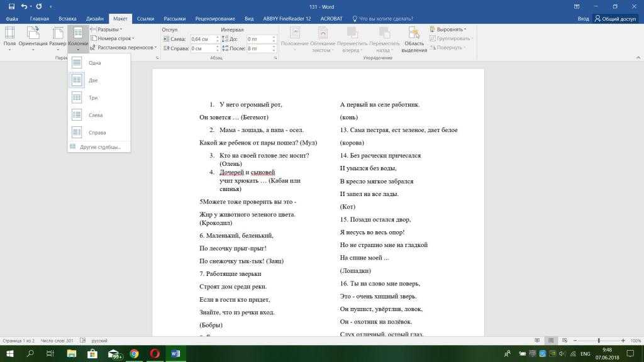Click the Размер page size icon
This screenshot has height=362, width=644.
57,38
